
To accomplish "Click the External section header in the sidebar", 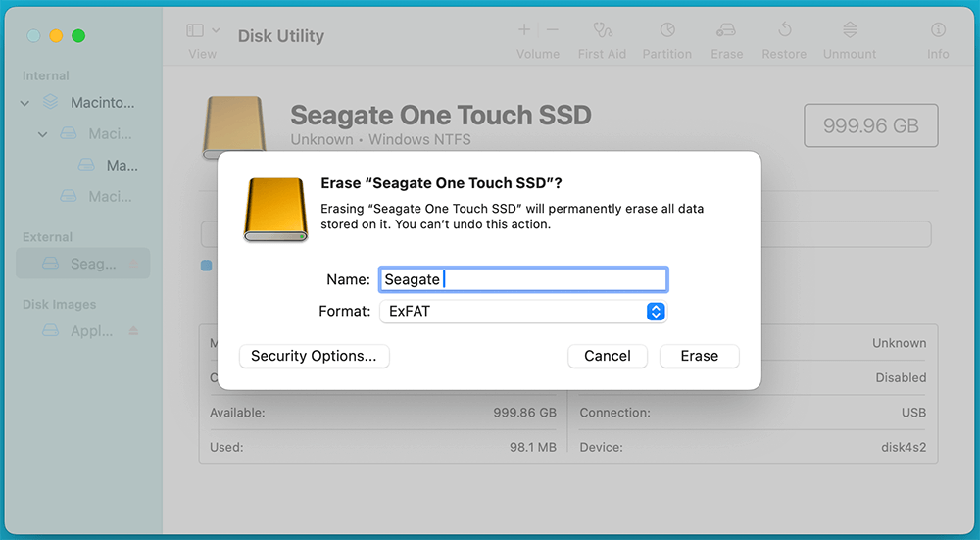I will point(47,237).
